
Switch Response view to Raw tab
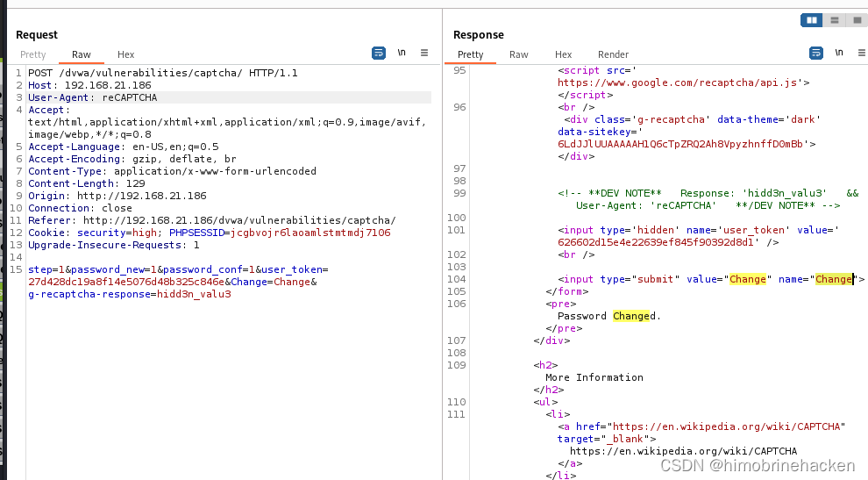[x=519, y=54]
